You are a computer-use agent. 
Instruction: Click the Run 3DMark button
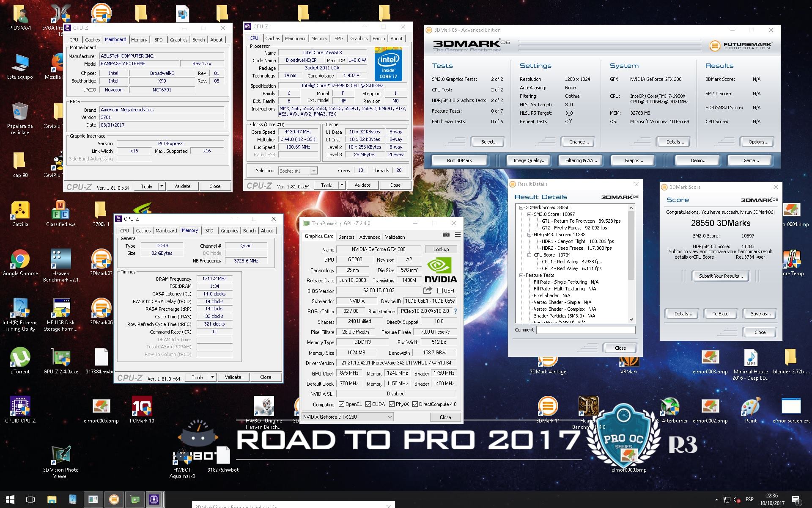click(459, 160)
